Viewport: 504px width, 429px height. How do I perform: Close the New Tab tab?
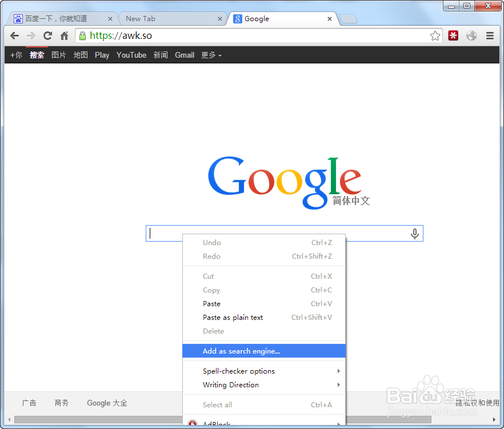(220, 19)
